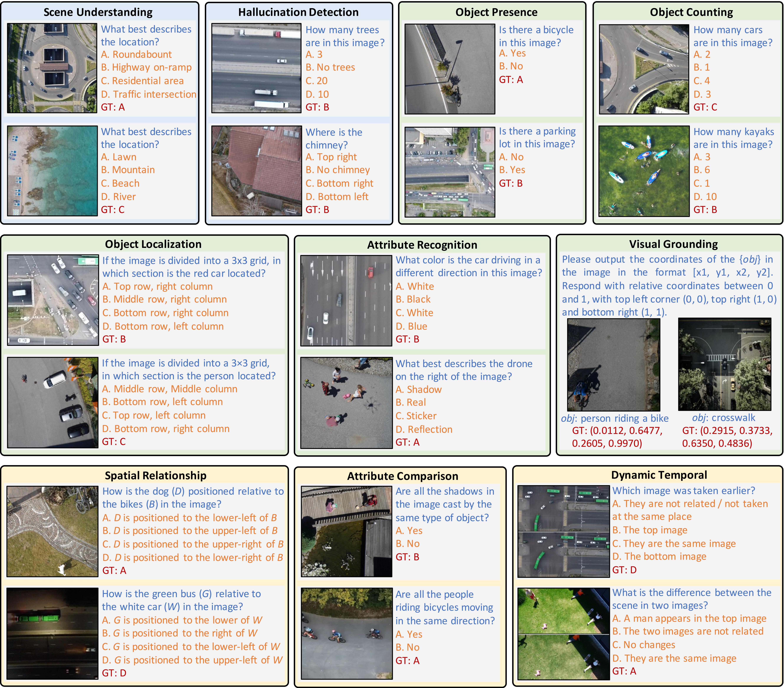Select the highway with white trucks image

[256, 68]
